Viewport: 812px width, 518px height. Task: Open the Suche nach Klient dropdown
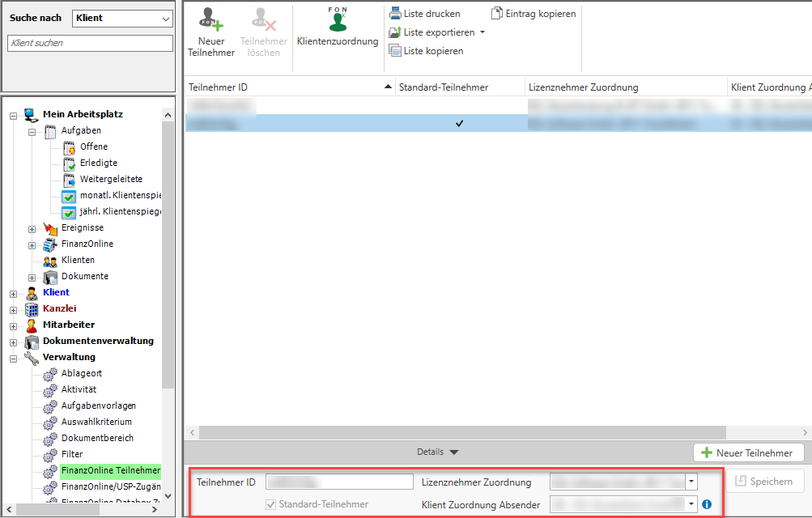(166, 18)
